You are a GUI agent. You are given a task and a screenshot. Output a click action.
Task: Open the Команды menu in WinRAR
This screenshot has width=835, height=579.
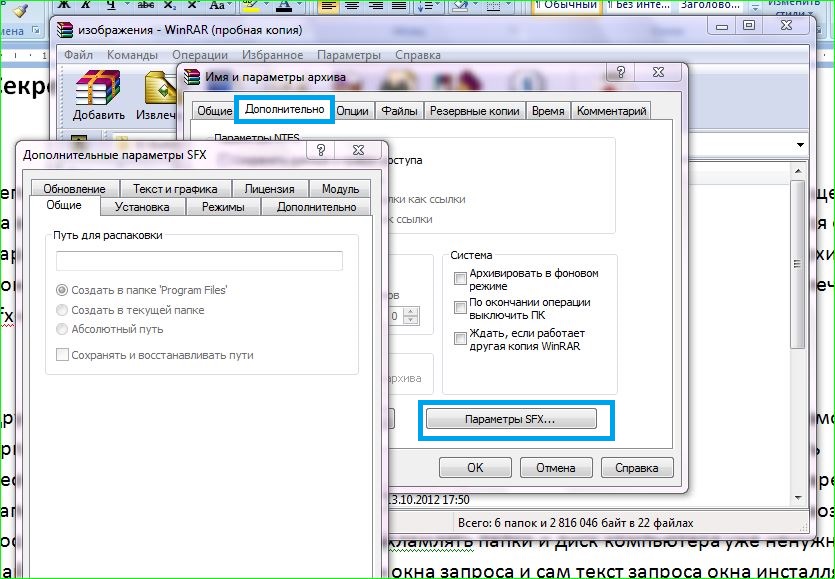[132, 55]
